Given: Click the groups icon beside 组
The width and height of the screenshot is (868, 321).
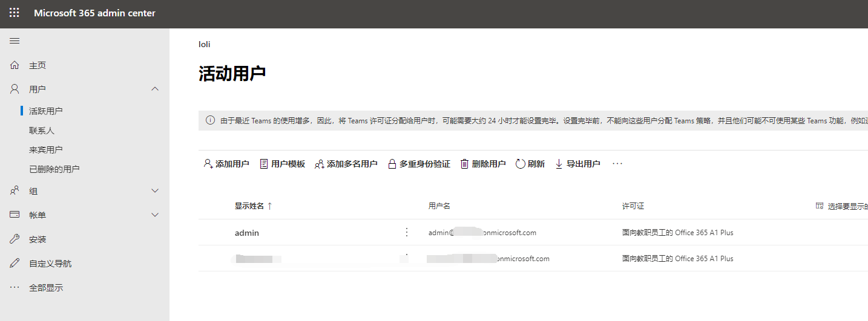Looking at the screenshot, I should coord(15,191).
